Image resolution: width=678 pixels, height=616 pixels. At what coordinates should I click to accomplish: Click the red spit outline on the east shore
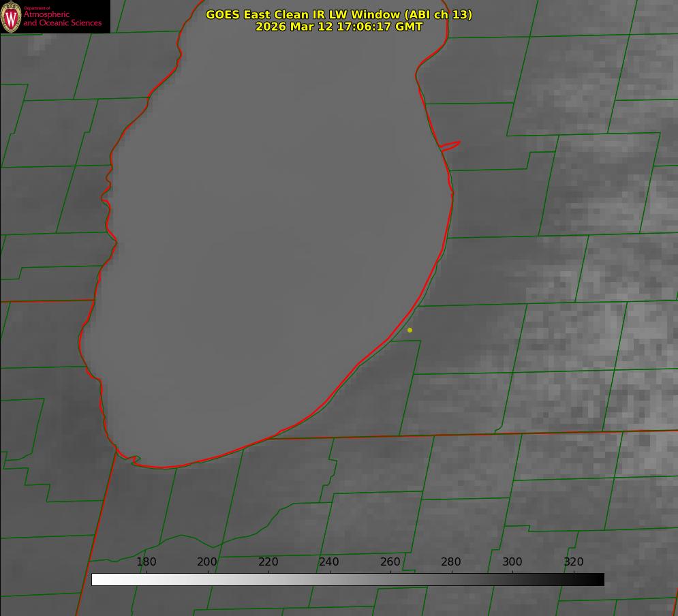(451, 144)
